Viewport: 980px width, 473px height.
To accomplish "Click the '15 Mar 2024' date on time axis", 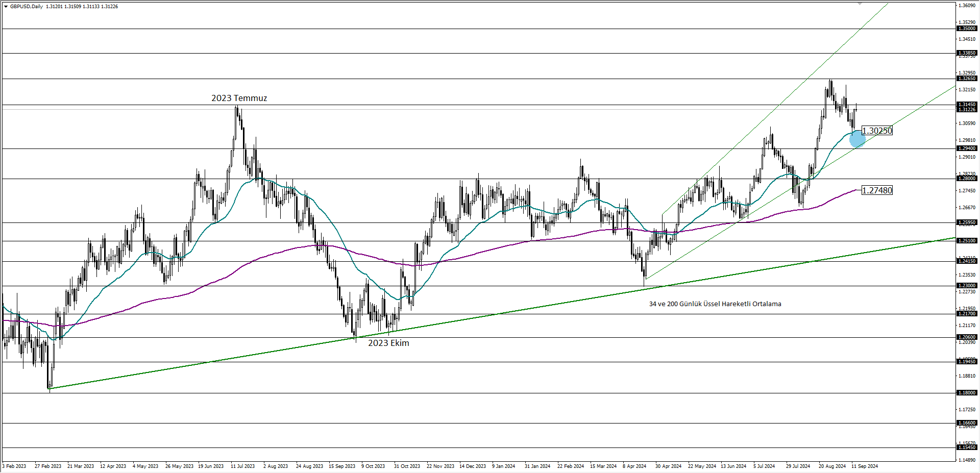I will tap(603, 466).
